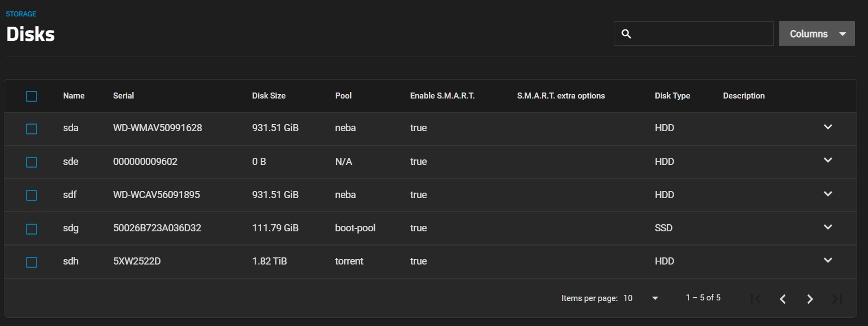Expand details for disk sdf
868x326 pixels.
[x=828, y=194]
